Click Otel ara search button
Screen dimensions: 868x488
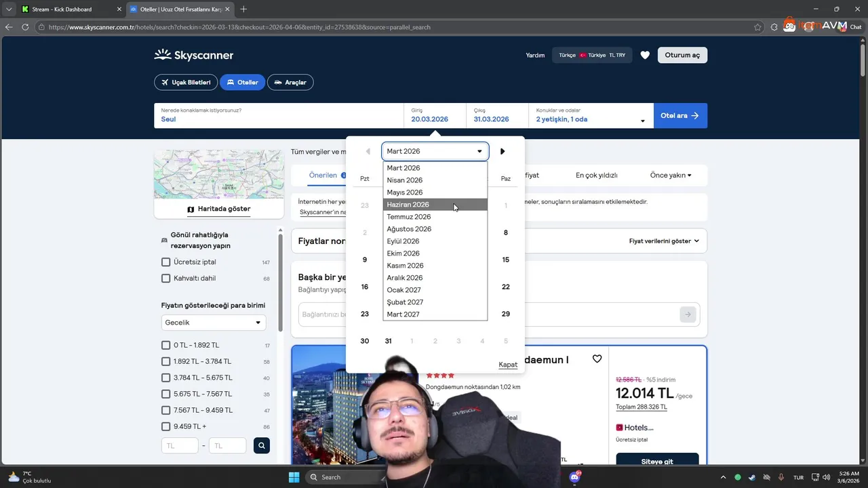click(x=680, y=116)
